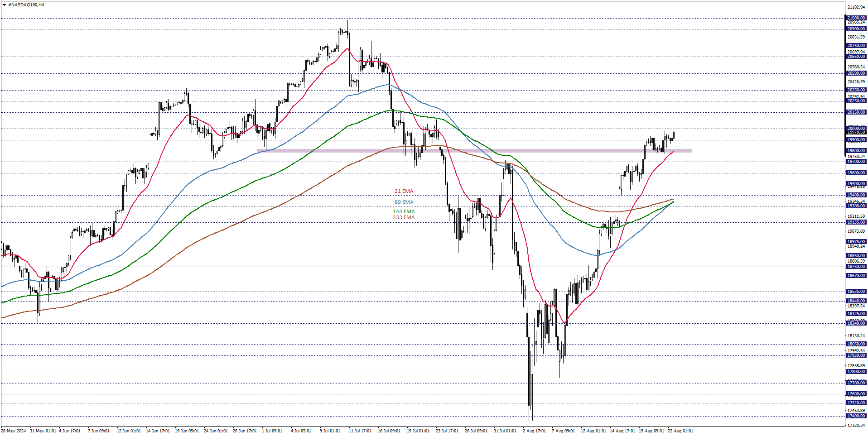Click the 19300.00 level price tag
The image size is (868, 436).
856,206
